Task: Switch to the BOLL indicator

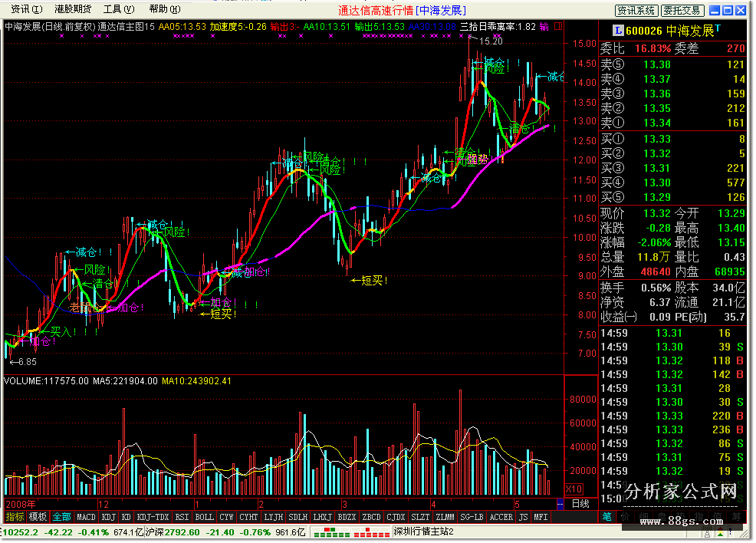Action: tap(205, 517)
